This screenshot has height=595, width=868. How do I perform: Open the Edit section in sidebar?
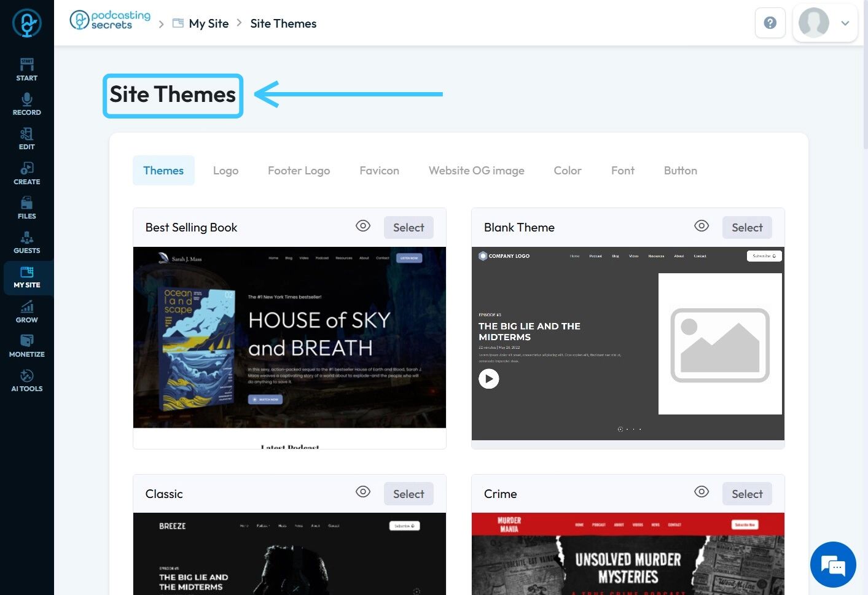click(x=27, y=138)
